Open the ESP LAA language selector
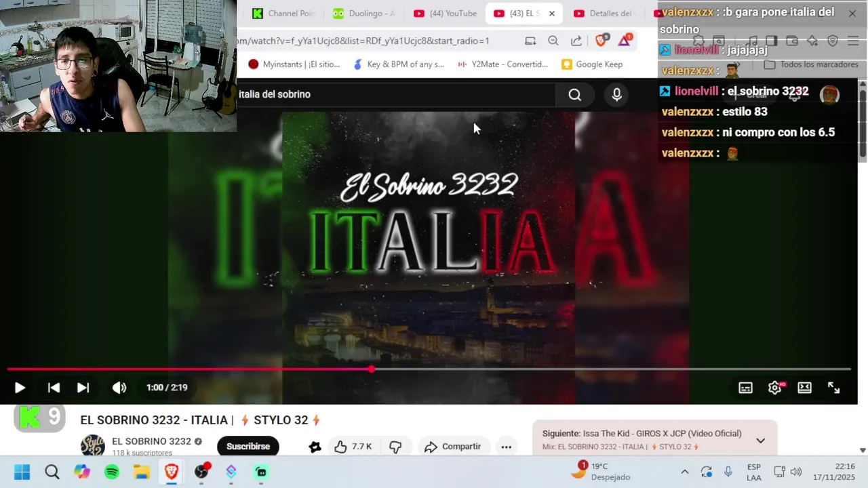The width and height of the screenshot is (868, 488). [x=753, y=472]
